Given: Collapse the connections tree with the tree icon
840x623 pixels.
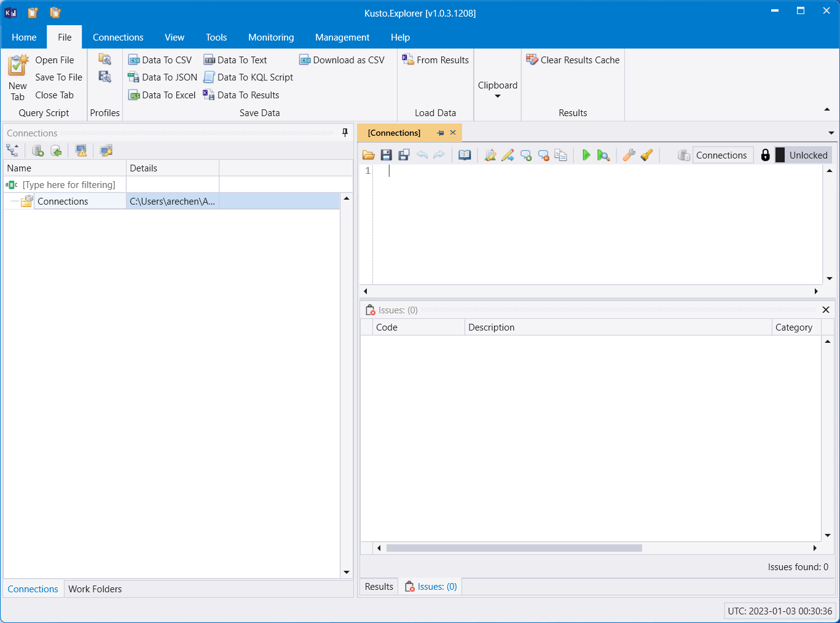Looking at the screenshot, I should pyautogui.click(x=12, y=151).
